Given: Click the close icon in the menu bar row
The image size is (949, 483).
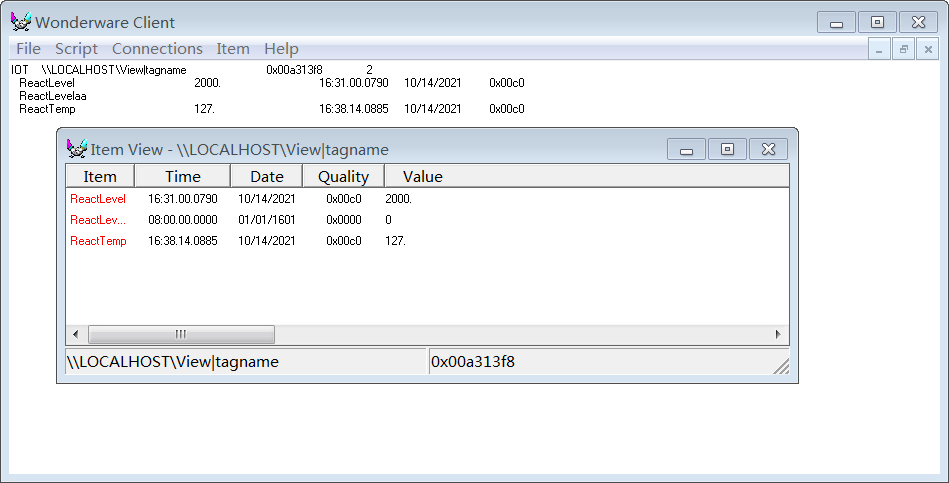Looking at the screenshot, I should point(928,49).
